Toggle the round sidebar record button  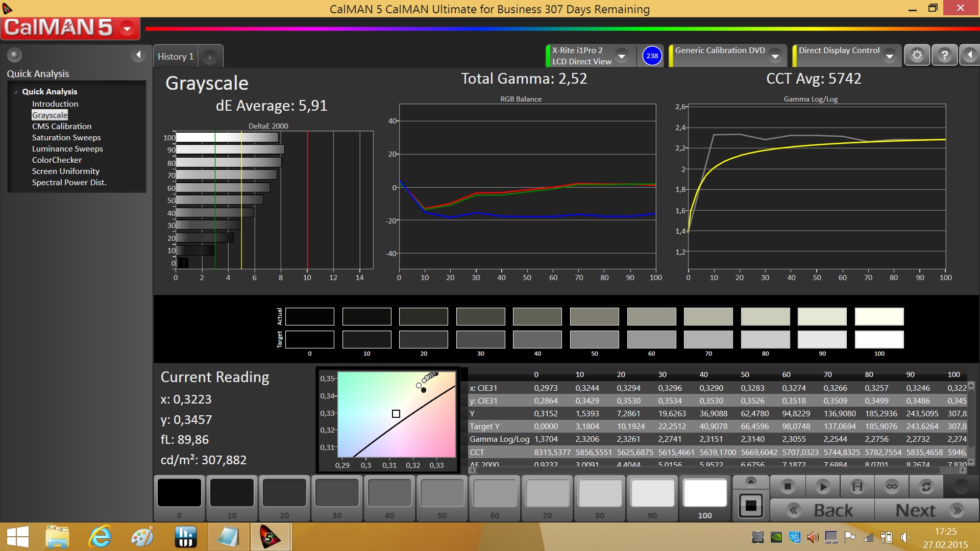tap(14, 55)
